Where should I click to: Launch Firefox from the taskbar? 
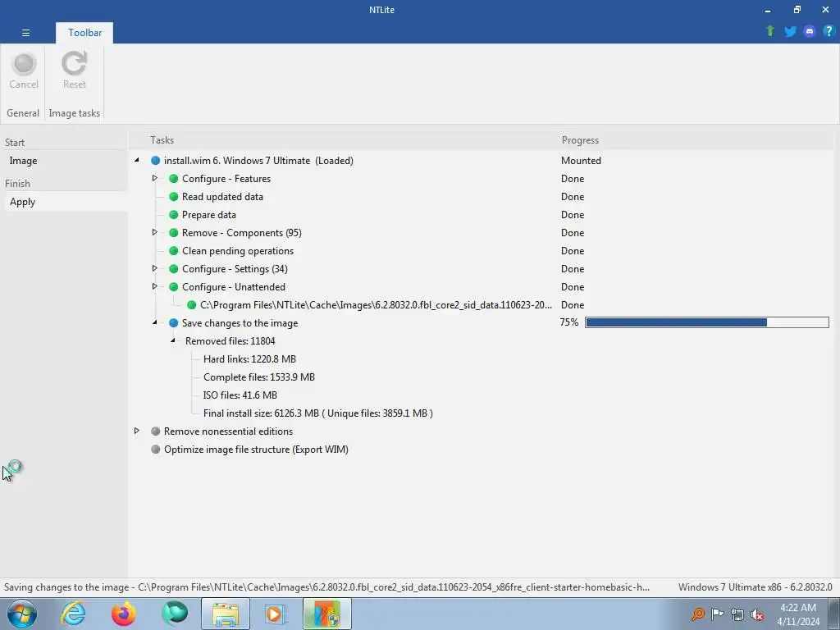(x=123, y=614)
